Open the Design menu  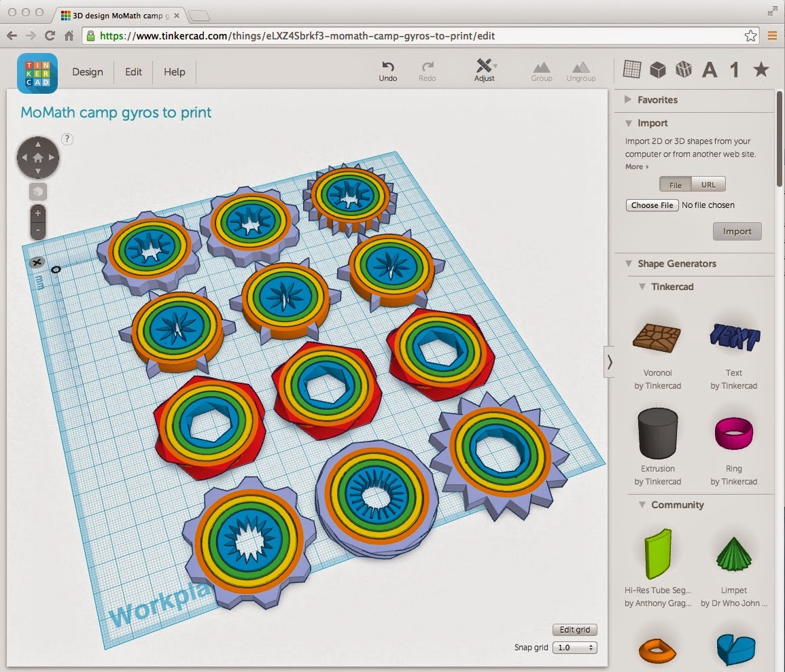[x=88, y=72]
